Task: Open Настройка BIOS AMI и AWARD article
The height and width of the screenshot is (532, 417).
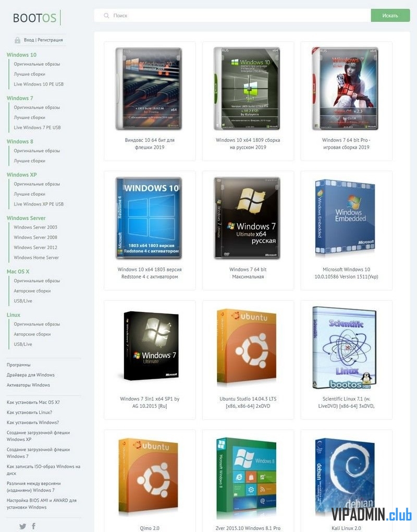Action: pyautogui.click(x=42, y=504)
